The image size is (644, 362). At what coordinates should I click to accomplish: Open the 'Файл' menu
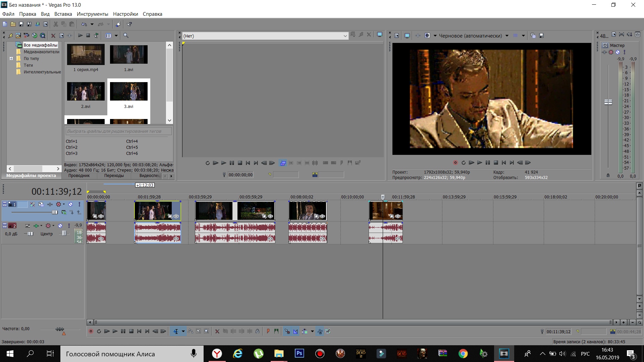(x=8, y=14)
